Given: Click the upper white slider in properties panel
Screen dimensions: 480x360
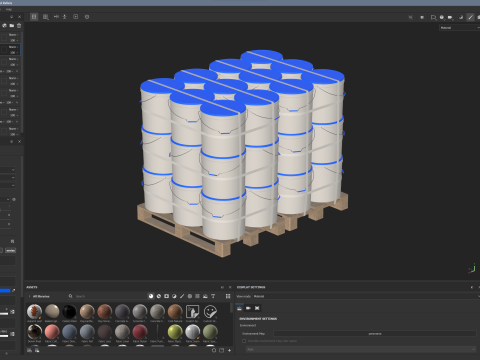Looking at the screenshot, I should pos(4,313).
